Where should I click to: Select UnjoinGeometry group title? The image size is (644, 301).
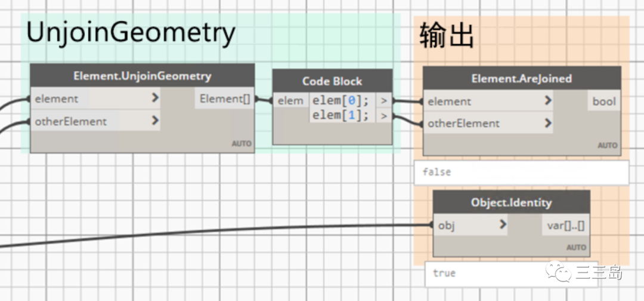click(x=131, y=33)
